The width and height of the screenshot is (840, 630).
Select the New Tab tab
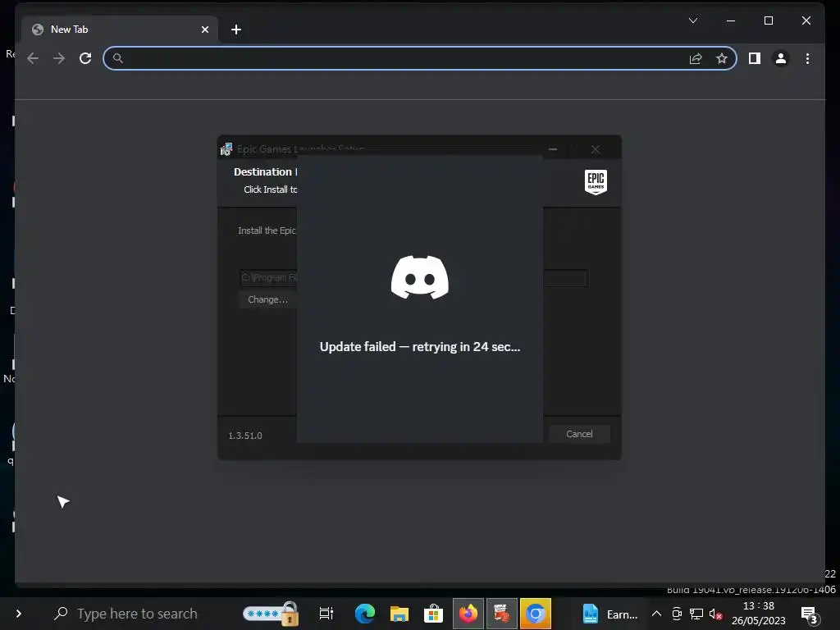(x=120, y=30)
